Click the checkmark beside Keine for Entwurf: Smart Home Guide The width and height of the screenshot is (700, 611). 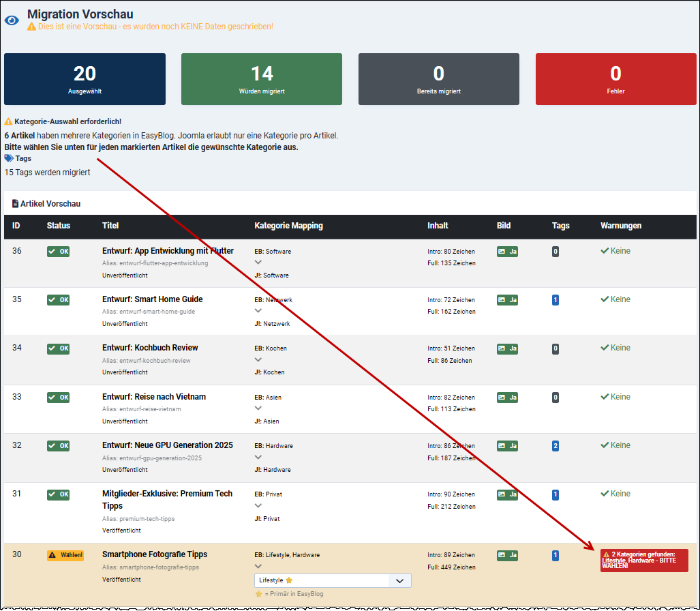(x=605, y=299)
